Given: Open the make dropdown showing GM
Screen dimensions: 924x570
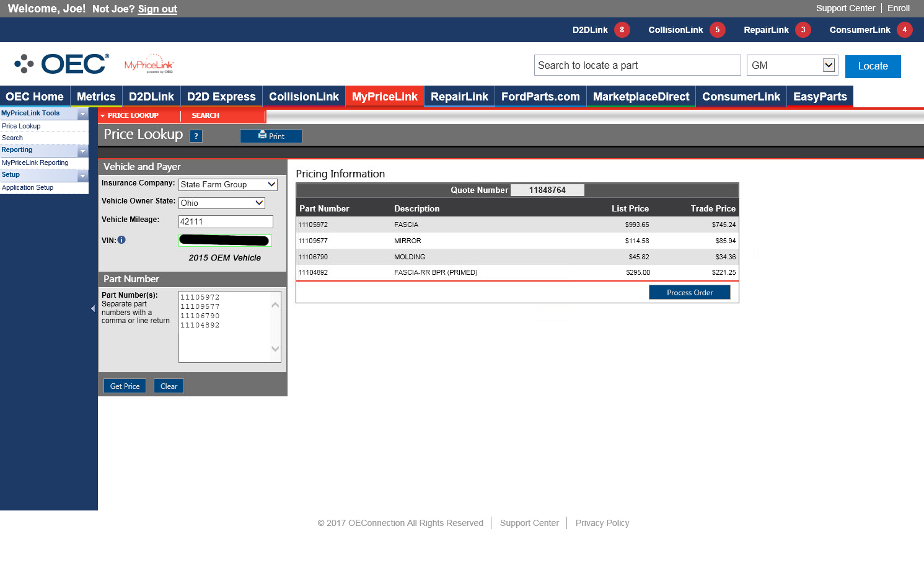Looking at the screenshot, I should [793, 65].
